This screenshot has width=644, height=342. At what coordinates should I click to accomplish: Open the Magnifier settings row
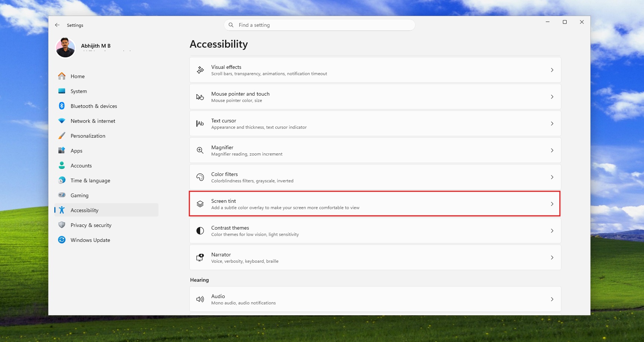tap(375, 150)
